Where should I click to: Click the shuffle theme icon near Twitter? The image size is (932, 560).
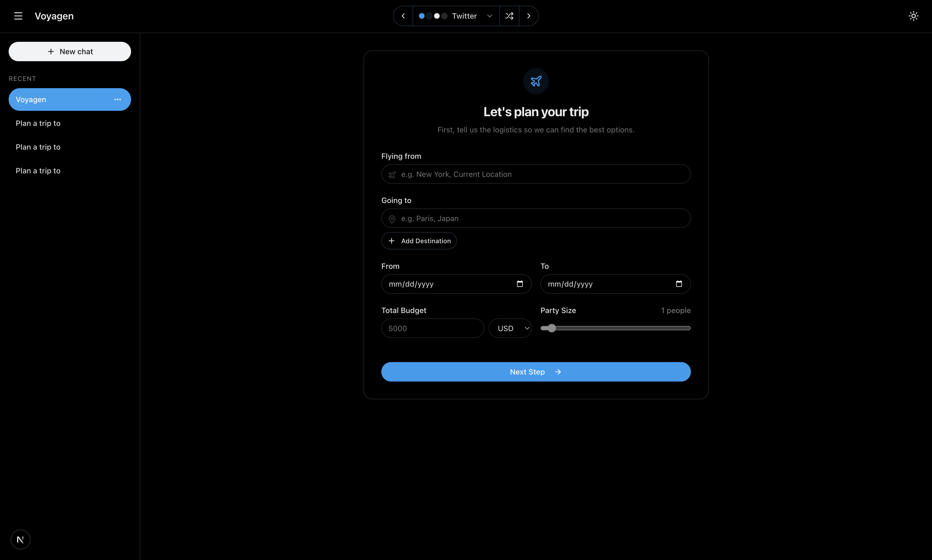pyautogui.click(x=509, y=16)
